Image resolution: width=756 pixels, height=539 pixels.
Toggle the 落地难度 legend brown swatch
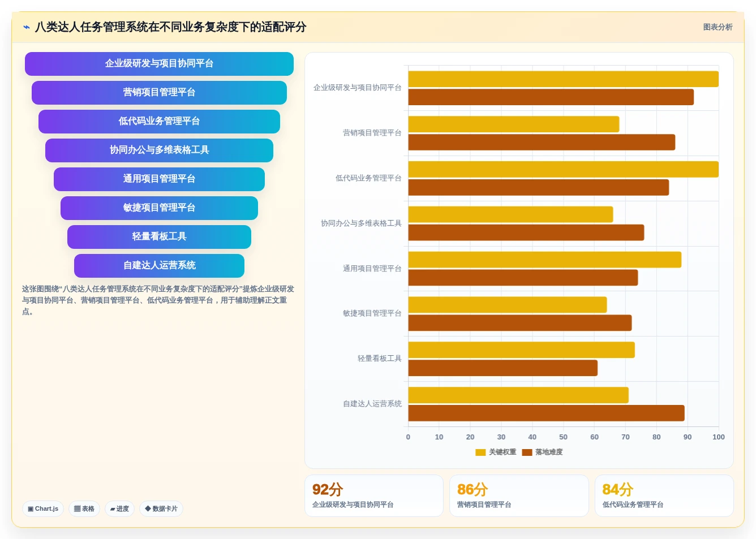(x=527, y=452)
